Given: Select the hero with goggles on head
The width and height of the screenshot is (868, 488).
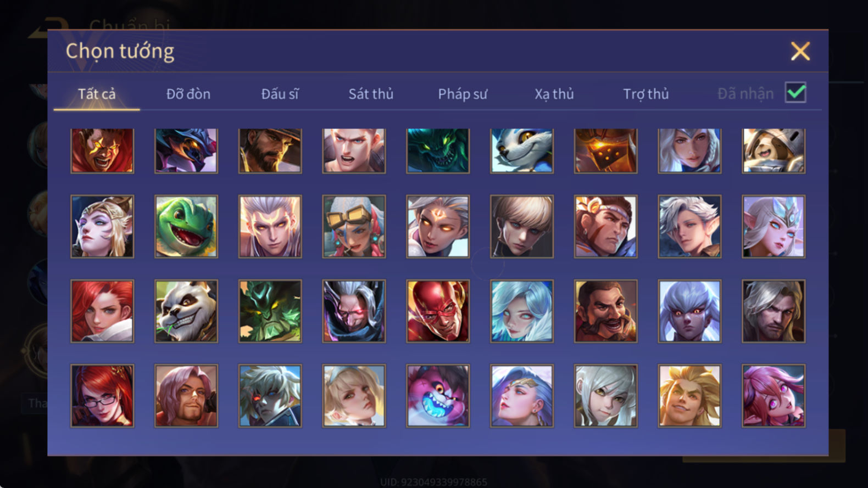Looking at the screenshot, I should tap(354, 226).
